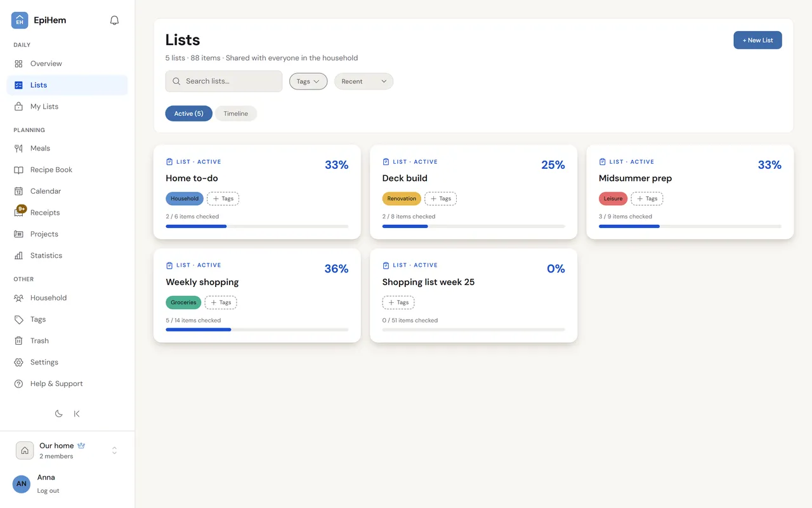Click the clipboard icon on Home to-do card
The height and width of the screenshot is (508, 812).
(x=169, y=162)
